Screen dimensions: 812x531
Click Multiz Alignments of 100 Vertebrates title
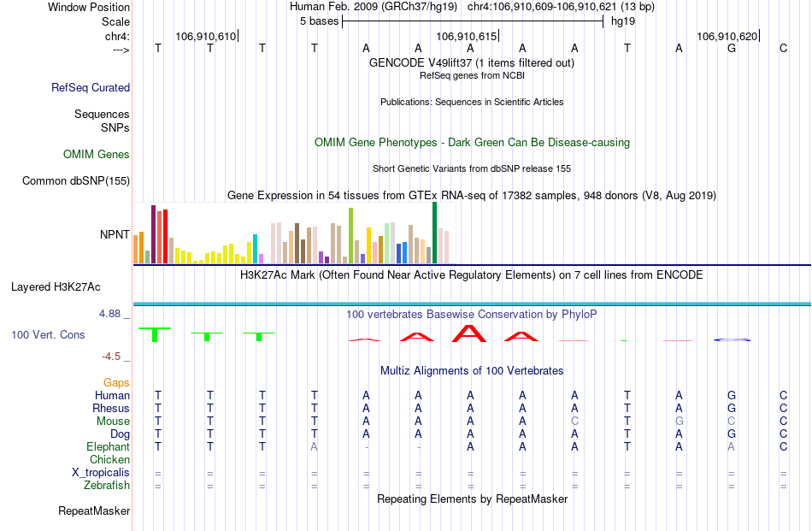point(472,371)
